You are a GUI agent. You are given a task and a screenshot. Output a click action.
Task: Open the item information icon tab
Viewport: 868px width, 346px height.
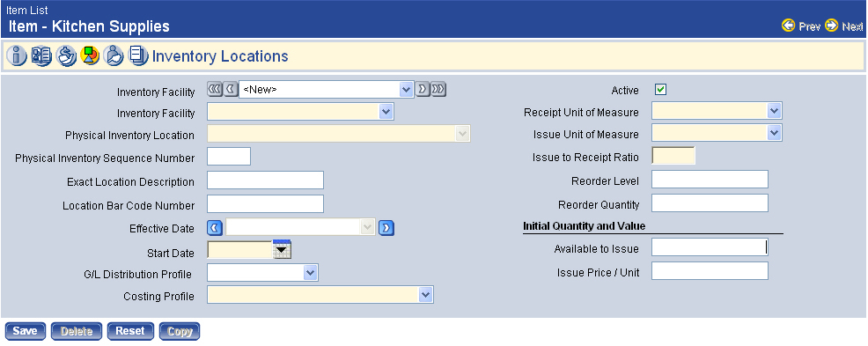(x=17, y=56)
